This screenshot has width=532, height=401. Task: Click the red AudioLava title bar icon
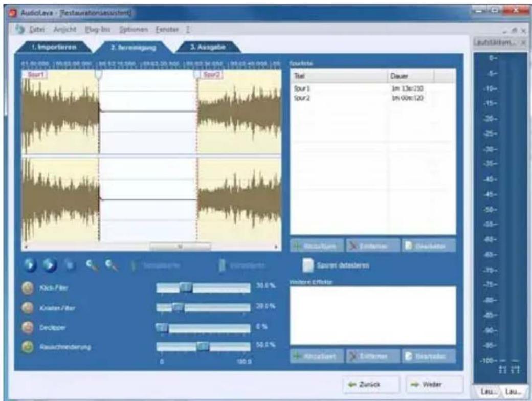13,14
